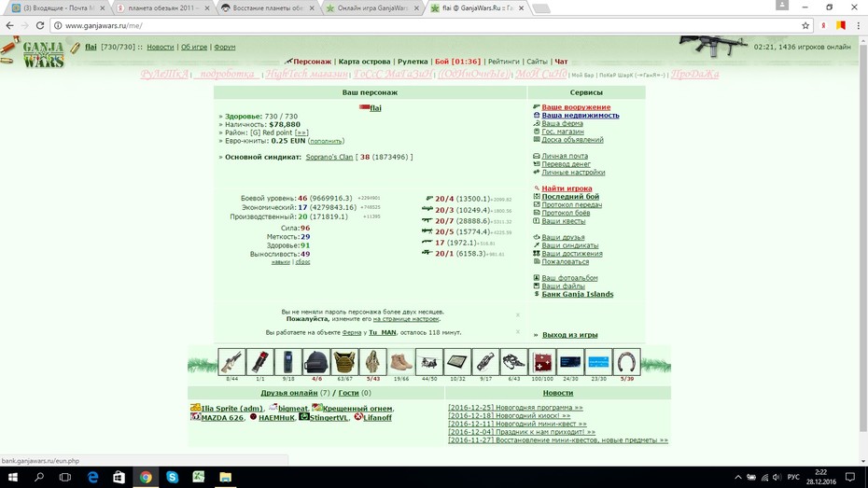This screenshot has width=868, height=488.
Task: Click the Выход из игры link
Action: coord(569,335)
